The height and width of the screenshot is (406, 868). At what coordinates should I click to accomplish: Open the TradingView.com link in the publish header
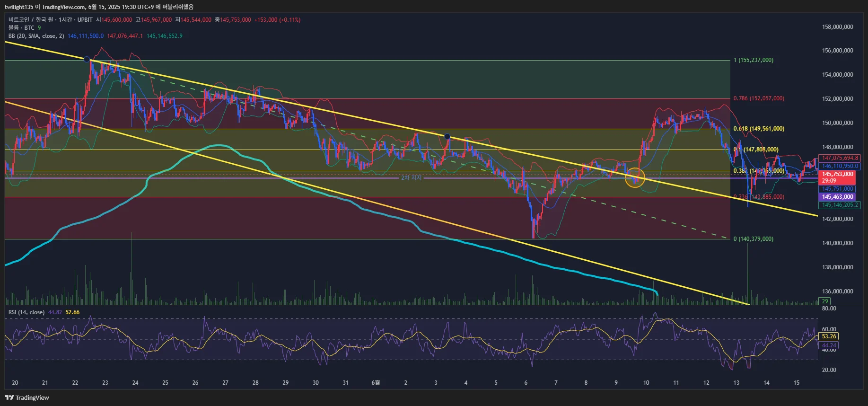pyautogui.click(x=63, y=7)
